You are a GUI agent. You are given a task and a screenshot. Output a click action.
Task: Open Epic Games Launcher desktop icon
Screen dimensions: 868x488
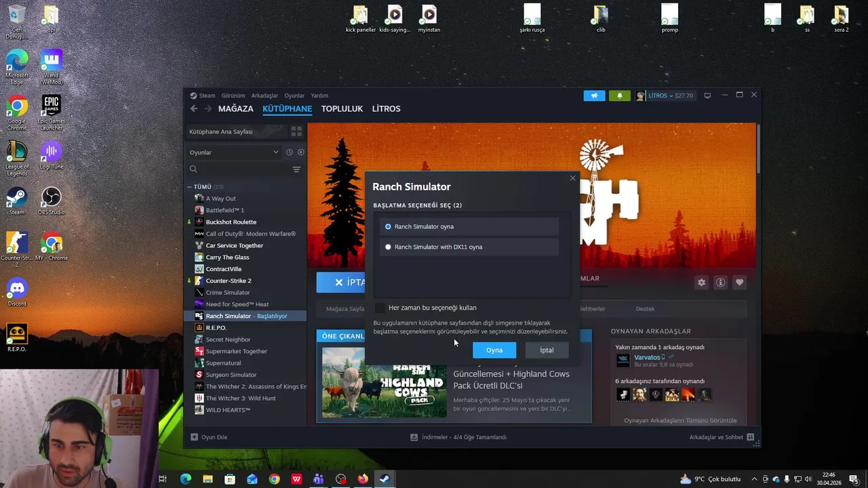[x=52, y=113]
